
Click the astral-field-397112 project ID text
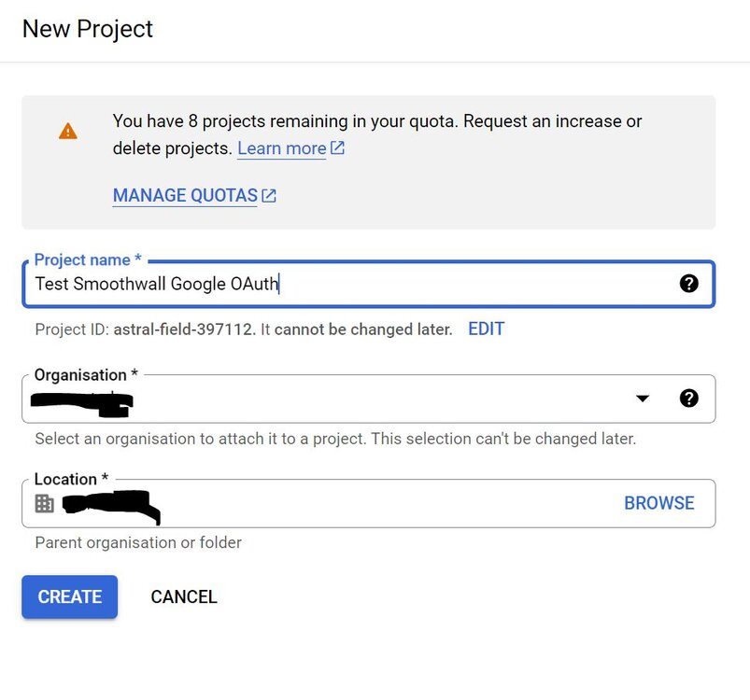tap(182, 329)
